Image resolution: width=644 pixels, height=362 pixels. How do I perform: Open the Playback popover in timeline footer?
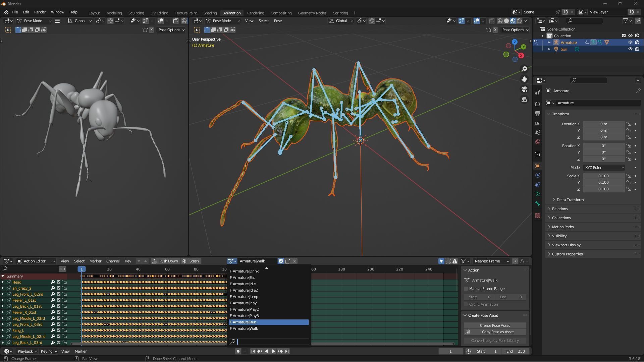click(28, 351)
